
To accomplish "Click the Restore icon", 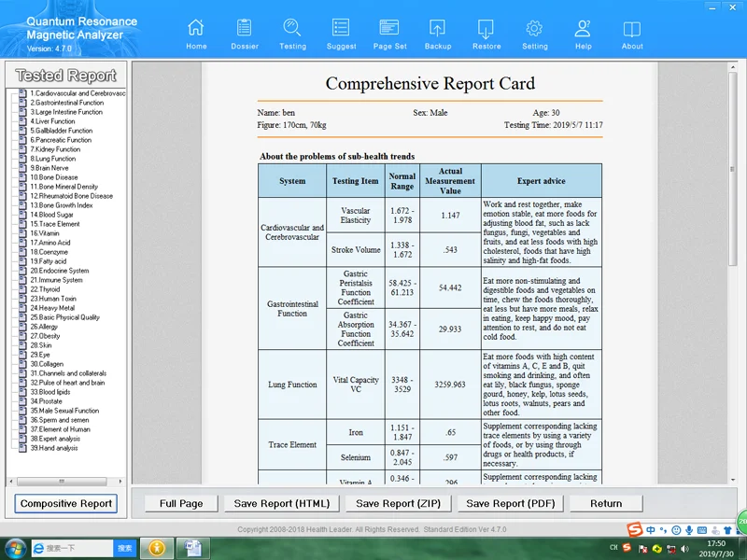I will click(486, 33).
